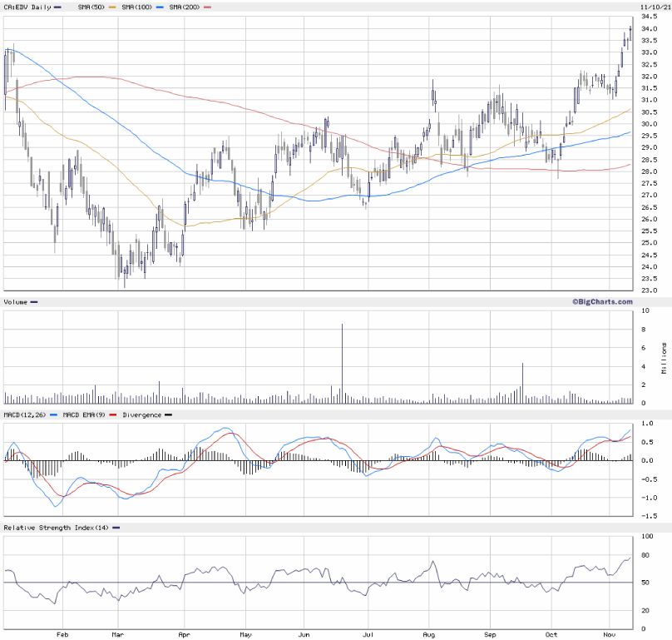Image resolution: width=672 pixels, height=640 pixels.
Task: Click the tallest volume spike in June
Action: click(342, 364)
